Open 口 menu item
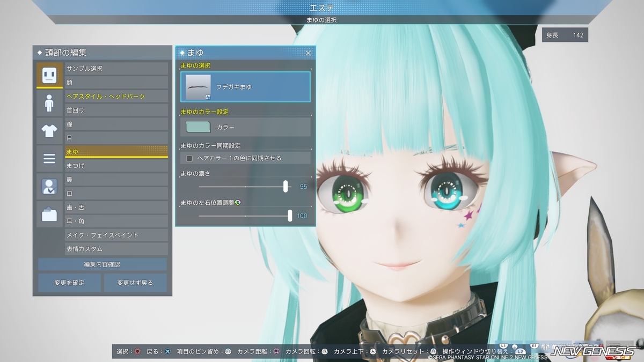Screen dimensions: 644x362 (116, 194)
